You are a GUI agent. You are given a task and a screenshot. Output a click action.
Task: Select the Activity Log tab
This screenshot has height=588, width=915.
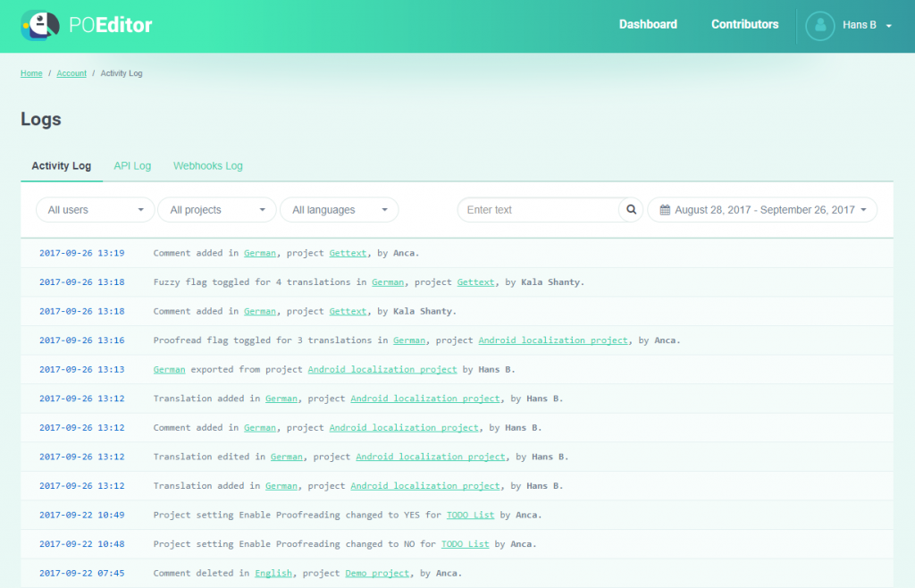61,165
